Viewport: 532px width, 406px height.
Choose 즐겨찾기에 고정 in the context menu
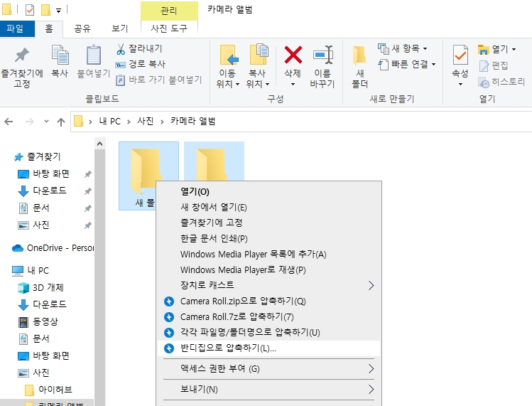pos(268,223)
